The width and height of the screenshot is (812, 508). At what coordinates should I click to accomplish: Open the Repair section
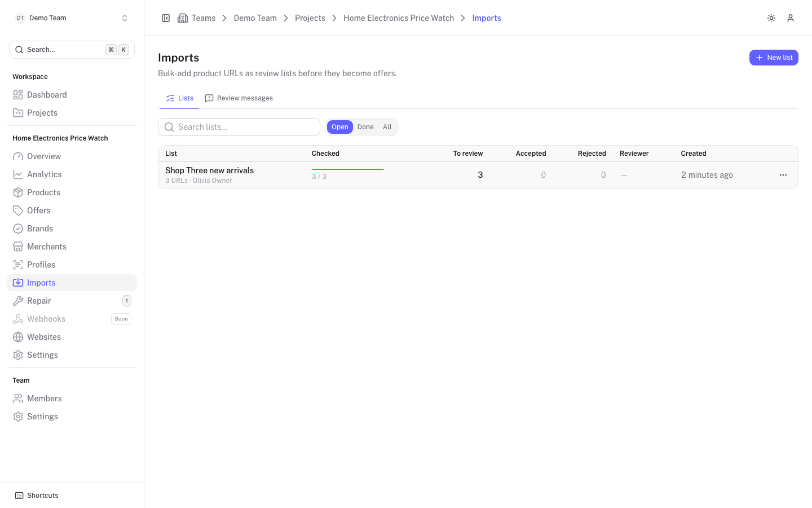click(x=72, y=301)
